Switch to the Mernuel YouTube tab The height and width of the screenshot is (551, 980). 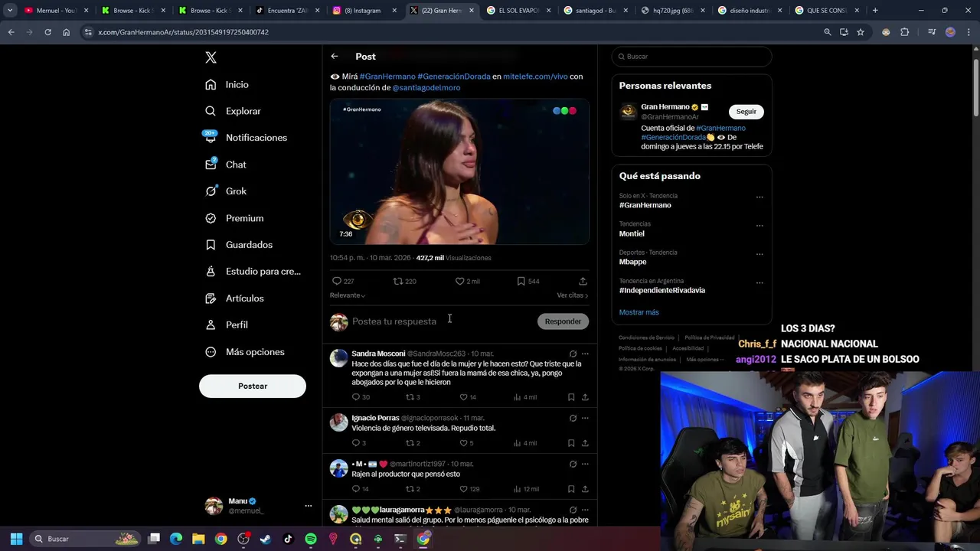tap(56, 11)
